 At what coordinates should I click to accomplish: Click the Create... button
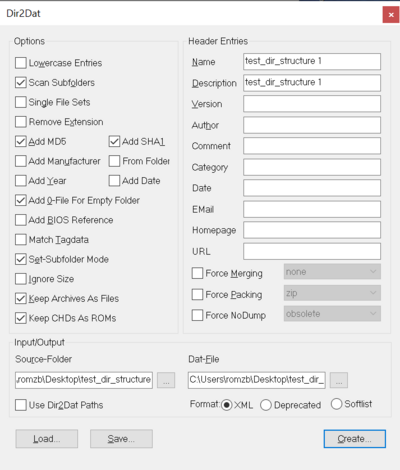coord(355,439)
